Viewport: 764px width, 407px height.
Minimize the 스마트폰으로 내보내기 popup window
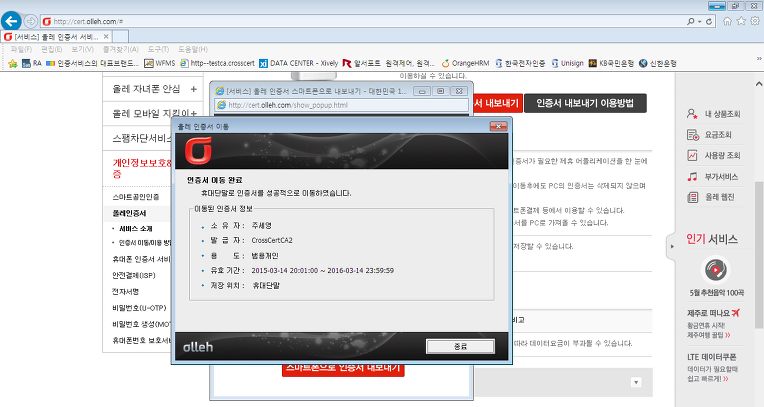[x=421, y=91]
